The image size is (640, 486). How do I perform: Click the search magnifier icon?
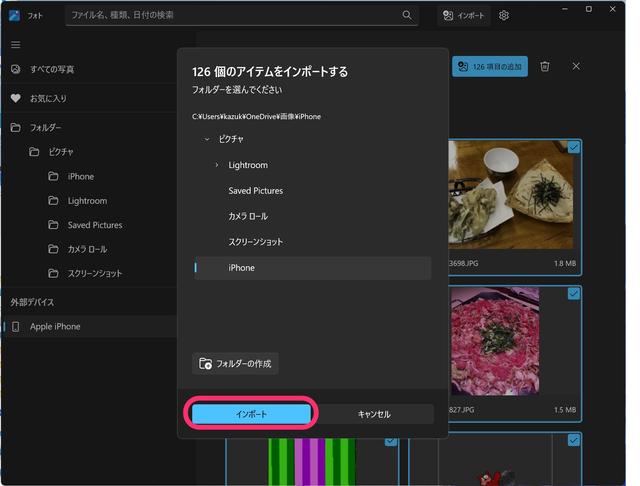click(407, 16)
